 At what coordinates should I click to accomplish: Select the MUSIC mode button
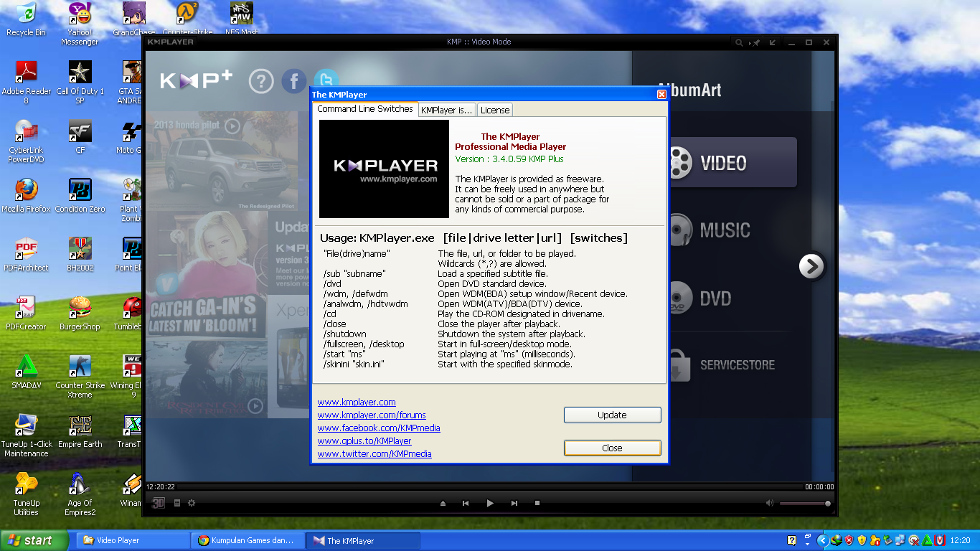[709, 230]
